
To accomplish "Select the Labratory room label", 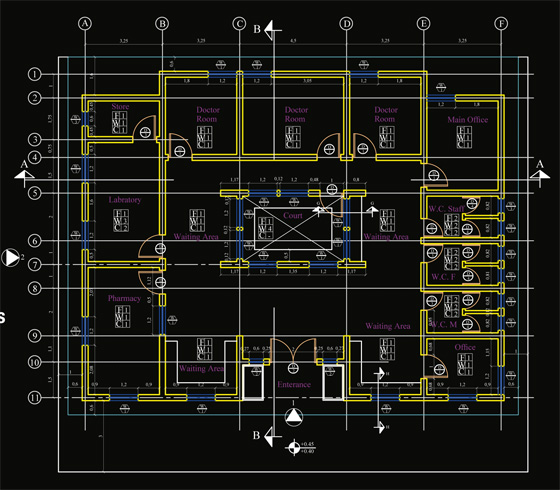I will (125, 200).
